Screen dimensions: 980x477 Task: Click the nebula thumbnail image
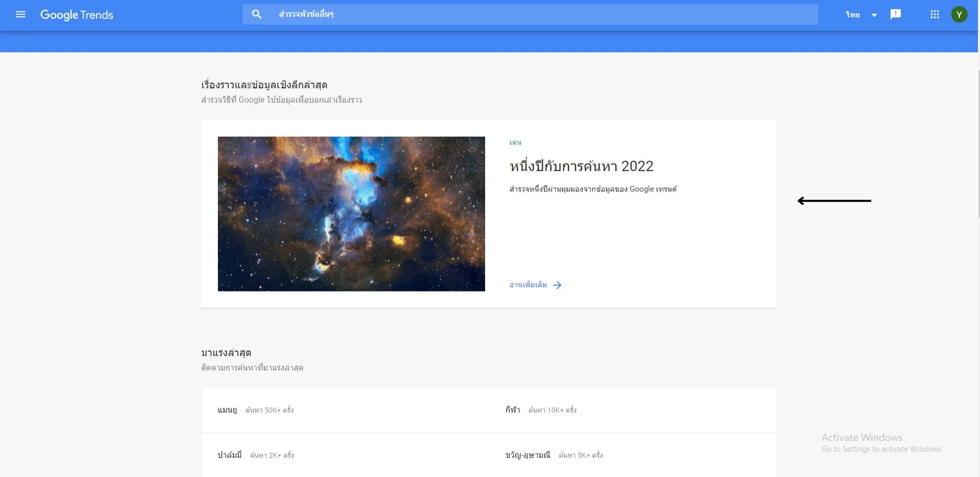pos(351,214)
